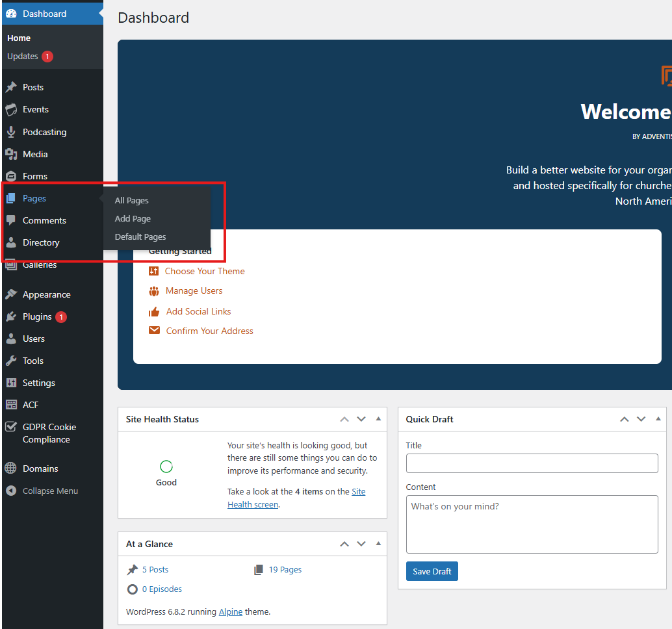
Task: Toggle Site Health Status panel collapse triangle
Action: [x=378, y=419]
